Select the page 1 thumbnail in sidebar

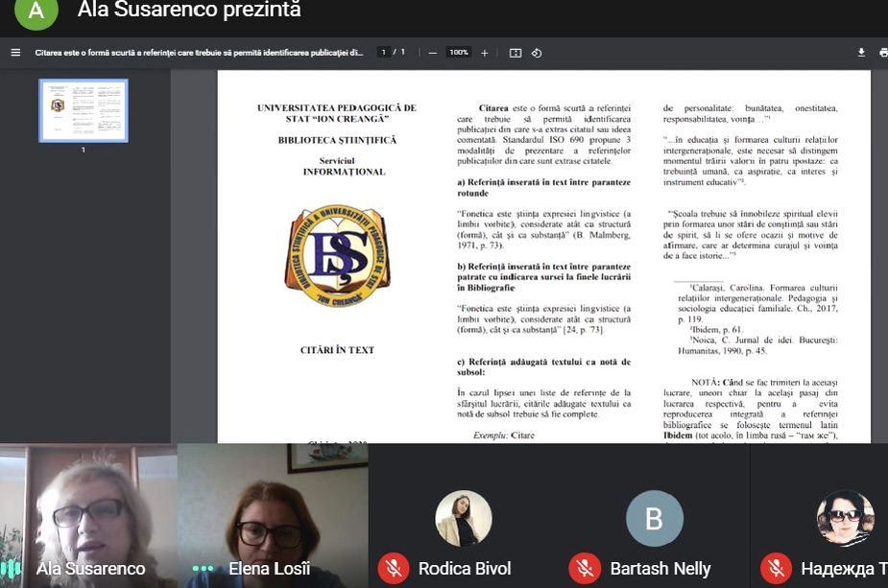84,110
